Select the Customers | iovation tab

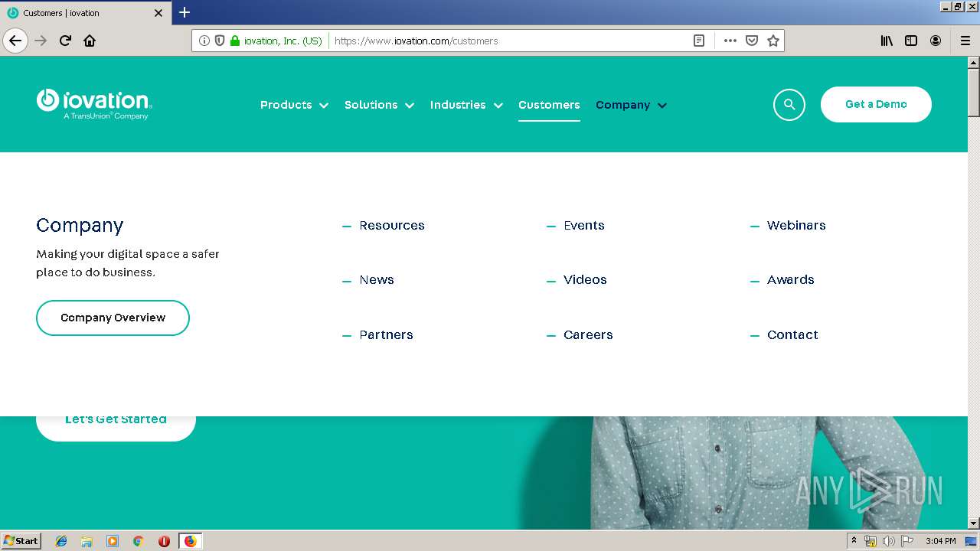(85, 13)
